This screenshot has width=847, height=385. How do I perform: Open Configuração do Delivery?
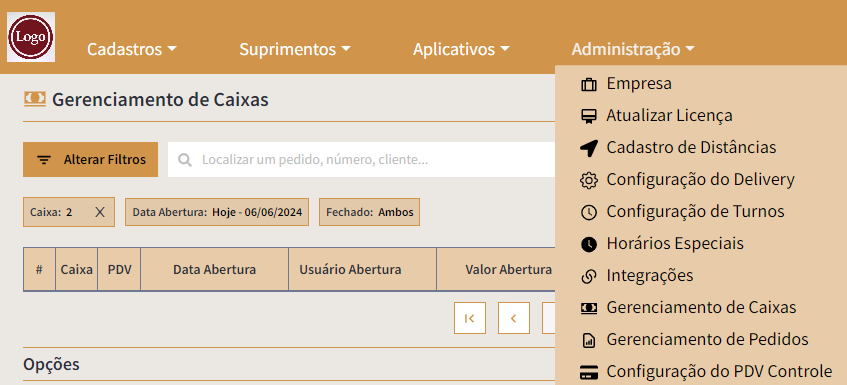(701, 179)
